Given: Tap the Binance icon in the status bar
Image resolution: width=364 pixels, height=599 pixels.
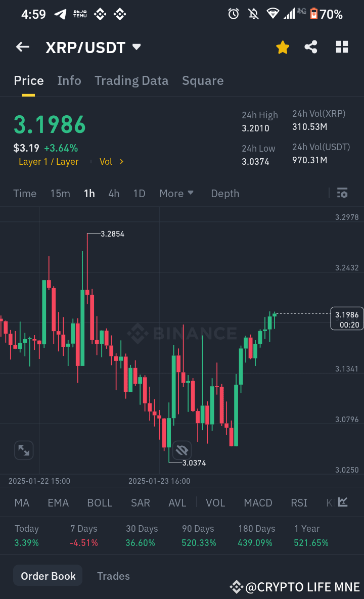Looking at the screenshot, I should (100, 14).
